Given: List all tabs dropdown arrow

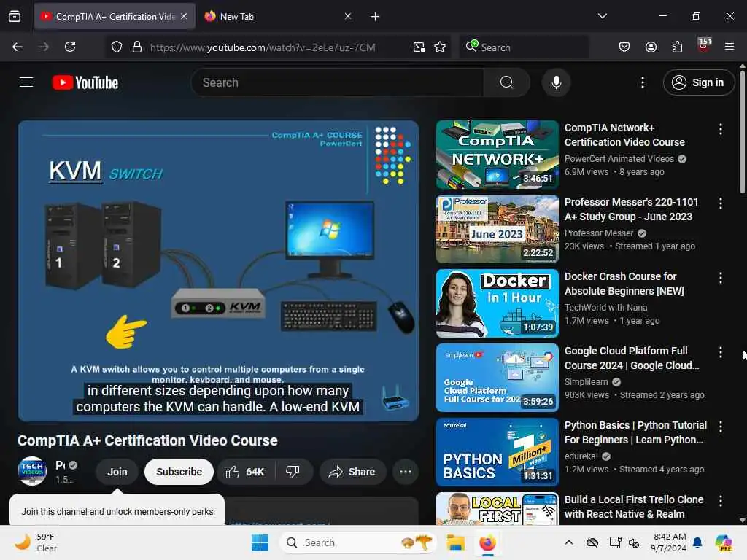Looking at the screenshot, I should 602,16.
